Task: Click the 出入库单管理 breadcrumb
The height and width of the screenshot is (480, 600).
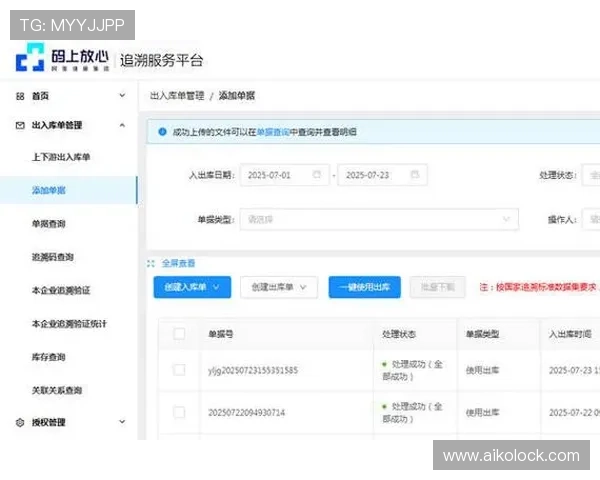Action: click(177, 96)
